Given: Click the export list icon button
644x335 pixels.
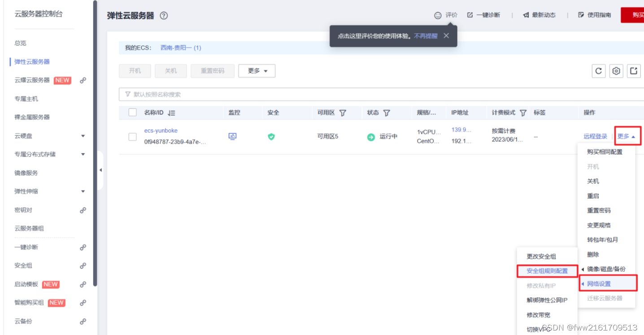Looking at the screenshot, I should (x=634, y=71).
